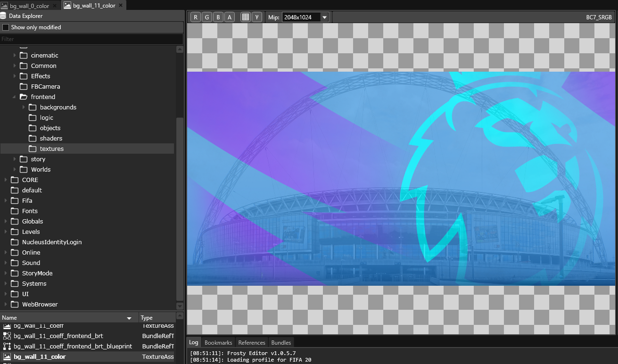Open the References tab
This screenshot has height=364, width=618.
(252, 342)
